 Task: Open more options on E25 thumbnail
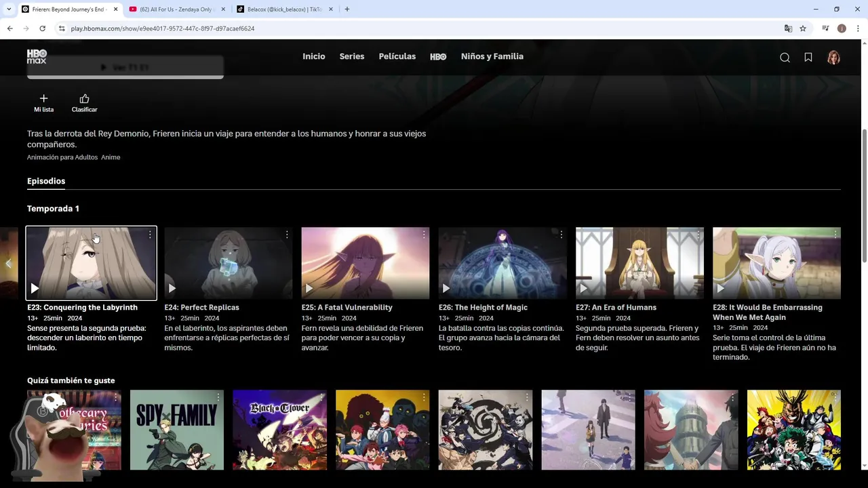pyautogui.click(x=424, y=235)
